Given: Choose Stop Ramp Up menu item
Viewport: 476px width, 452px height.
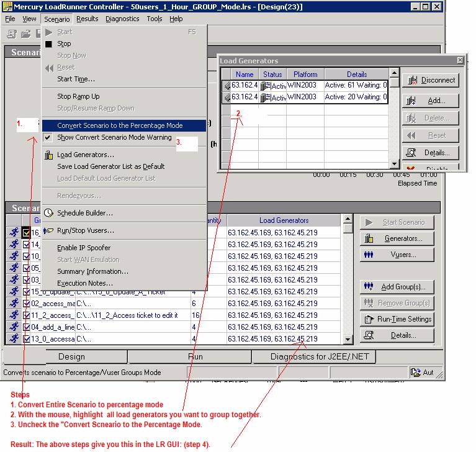Looking at the screenshot, I should 124,96.
